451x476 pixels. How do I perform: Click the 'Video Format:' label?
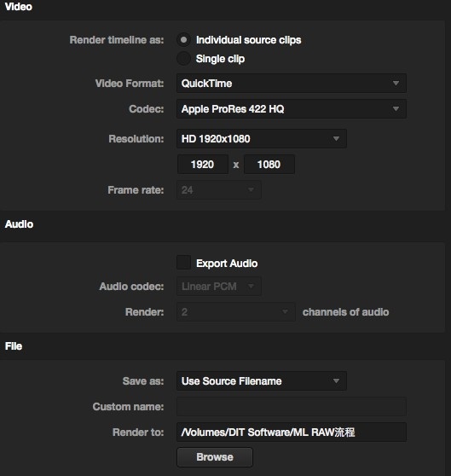point(130,84)
